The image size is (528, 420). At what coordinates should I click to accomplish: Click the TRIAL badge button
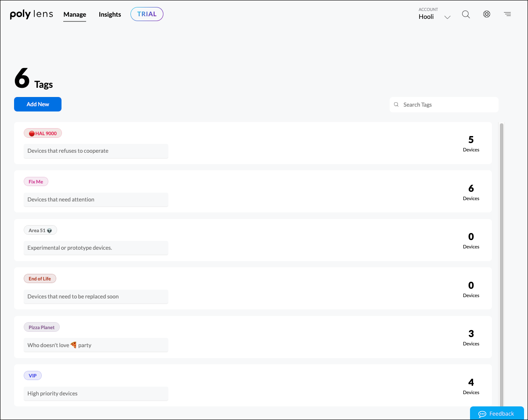(147, 14)
